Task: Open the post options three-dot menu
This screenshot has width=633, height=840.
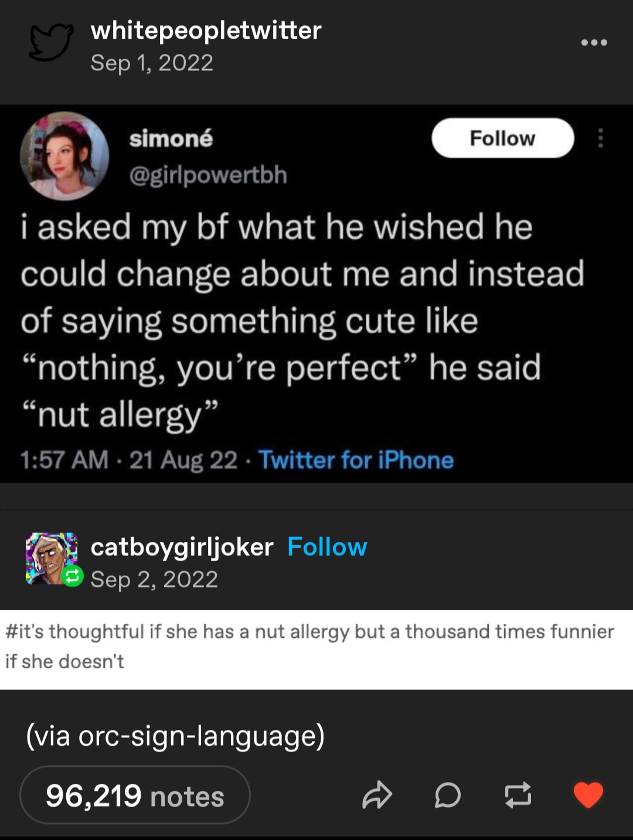Action: point(594,43)
